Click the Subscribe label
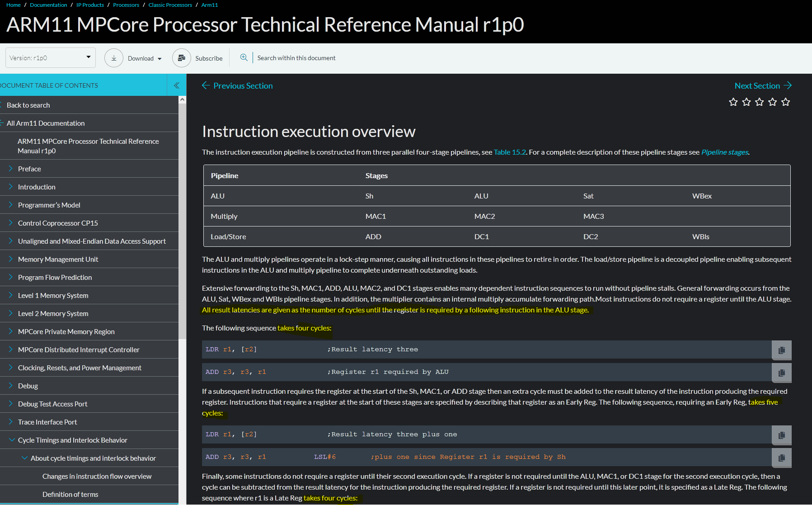The width and height of the screenshot is (812, 505). tap(209, 58)
